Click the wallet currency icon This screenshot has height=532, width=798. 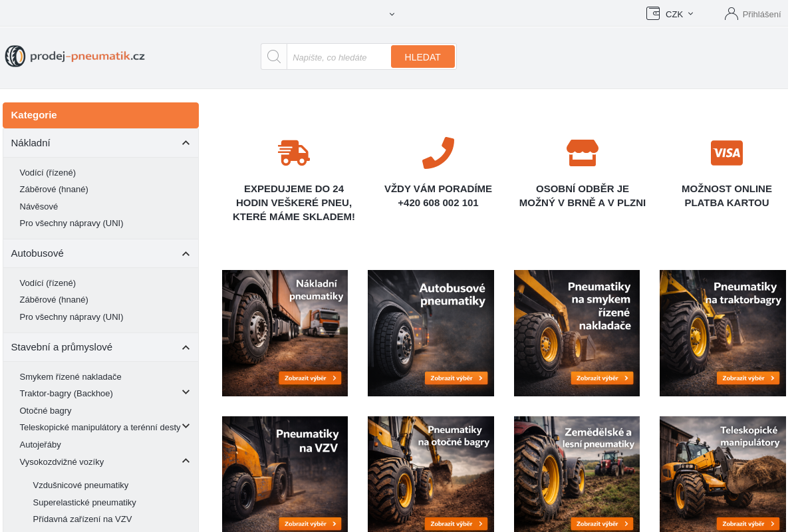pyautogui.click(x=653, y=13)
